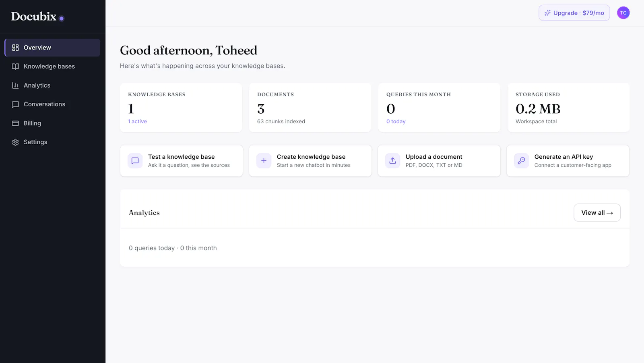
Task: Open the Analytics sidebar item
Action: [x=52, y=85]
